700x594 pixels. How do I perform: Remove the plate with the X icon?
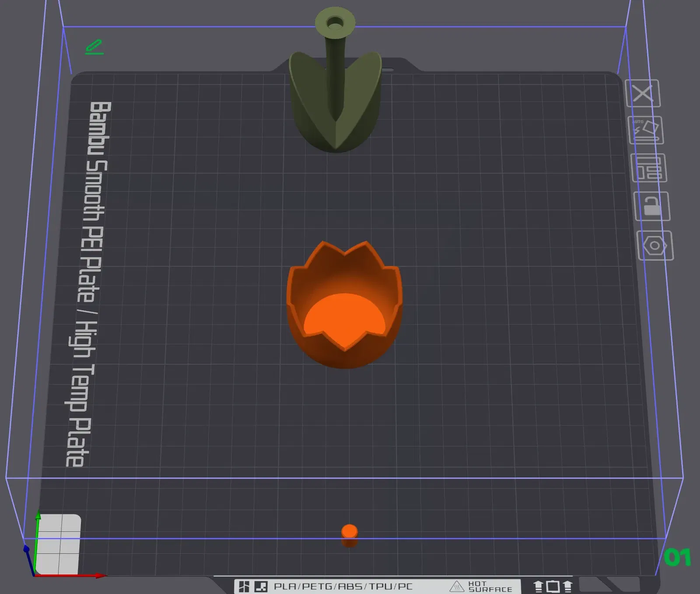coord(643,93)
